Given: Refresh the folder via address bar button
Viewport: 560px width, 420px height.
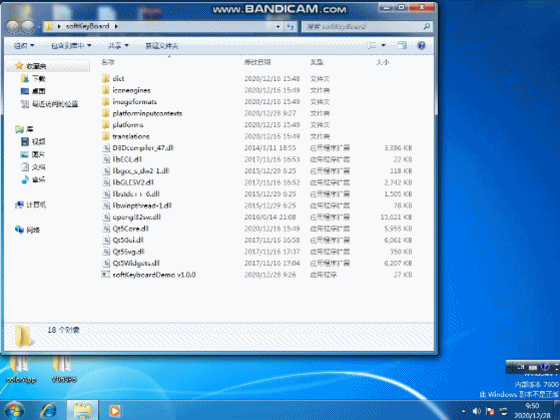Looking at the screenshot, I should click(291, 26).
